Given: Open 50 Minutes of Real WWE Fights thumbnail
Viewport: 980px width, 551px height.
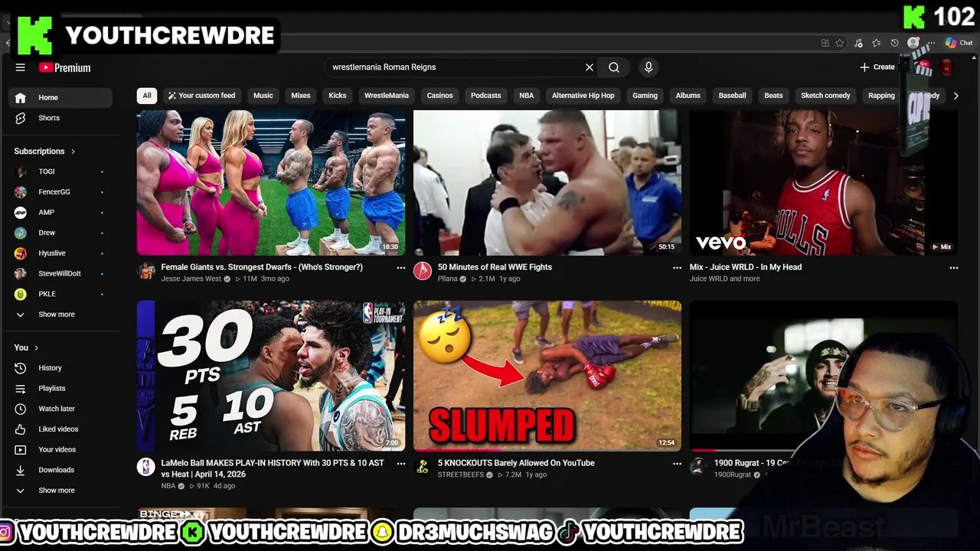Looking at the screenshot, I should click(547, 182).
